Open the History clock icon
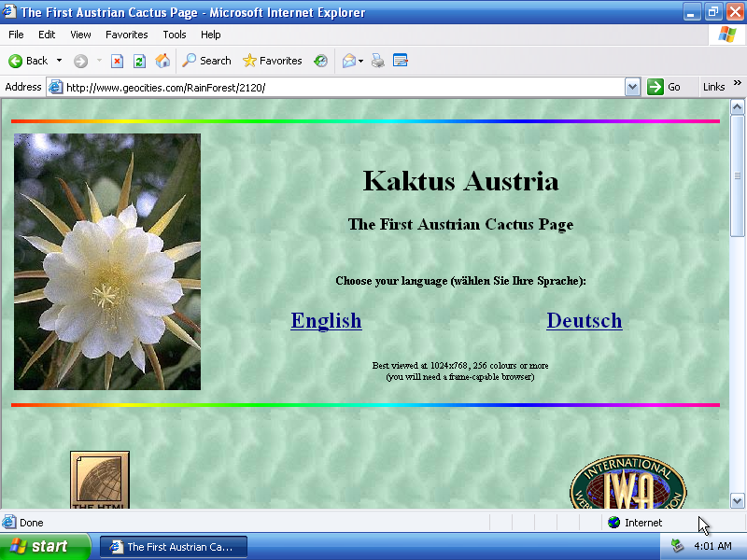Screen dimensions: 747x560 (320, 61)
